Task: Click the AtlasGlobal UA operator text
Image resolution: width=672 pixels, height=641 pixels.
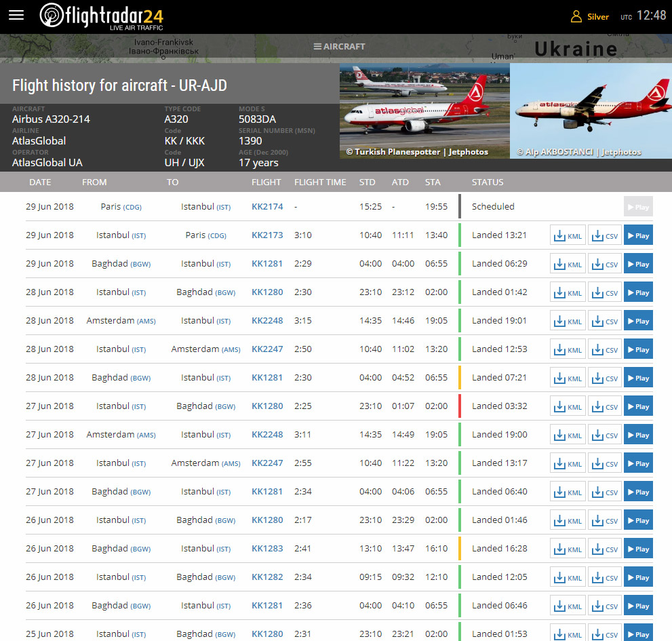Action: (47, 163)
